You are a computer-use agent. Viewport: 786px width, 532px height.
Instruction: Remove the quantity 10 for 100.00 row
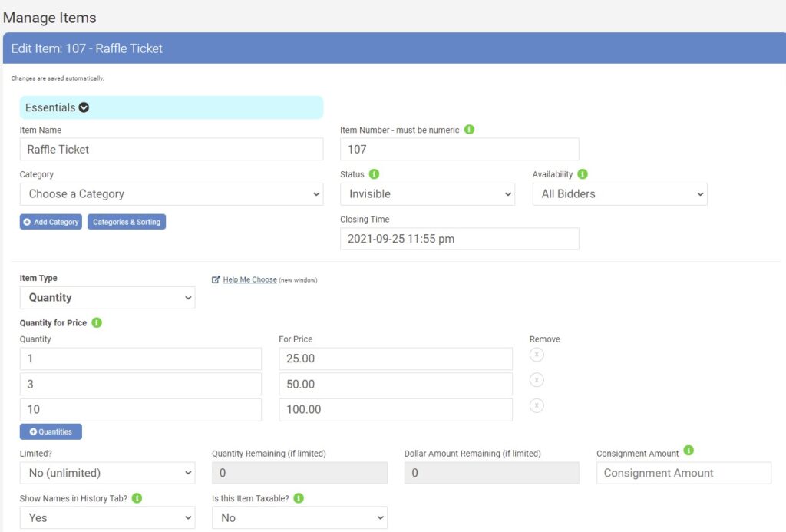(x=537, y=405)
